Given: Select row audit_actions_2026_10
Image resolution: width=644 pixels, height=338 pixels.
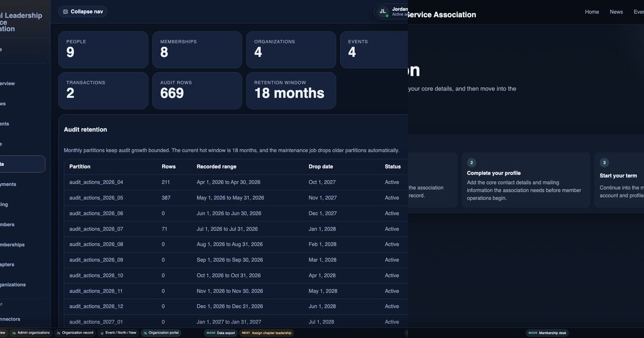Looking at the screenshot, I should (236, 275).
